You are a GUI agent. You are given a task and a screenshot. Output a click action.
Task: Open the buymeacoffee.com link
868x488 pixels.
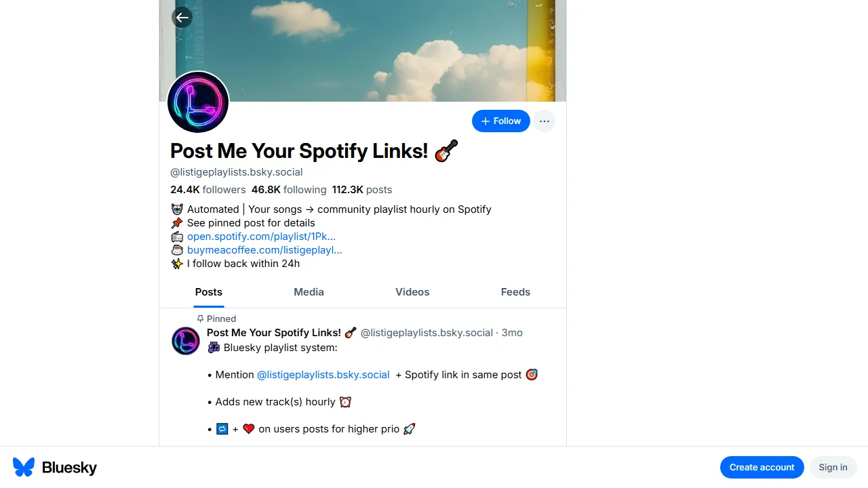(264, 250)
